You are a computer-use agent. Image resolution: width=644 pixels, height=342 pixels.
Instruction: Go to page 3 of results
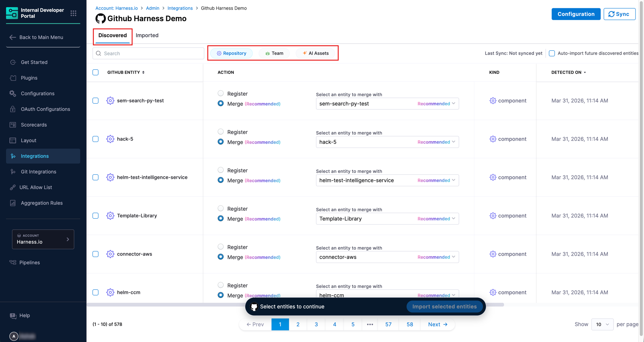[316, 324]
